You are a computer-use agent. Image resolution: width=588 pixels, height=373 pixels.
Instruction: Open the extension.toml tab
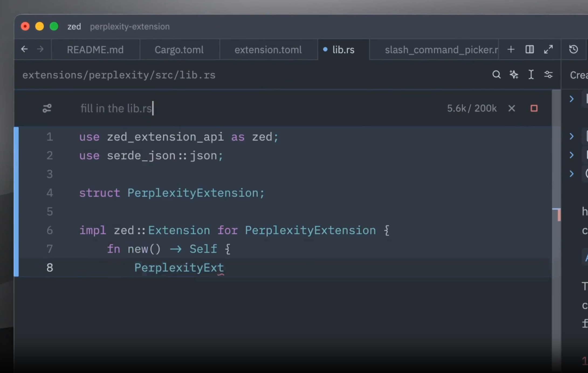click(x=268, y=50)
